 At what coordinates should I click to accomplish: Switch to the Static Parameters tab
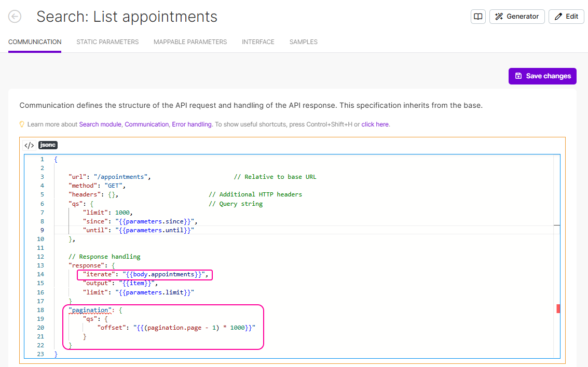pyautogui.click(x=107, y=42)
